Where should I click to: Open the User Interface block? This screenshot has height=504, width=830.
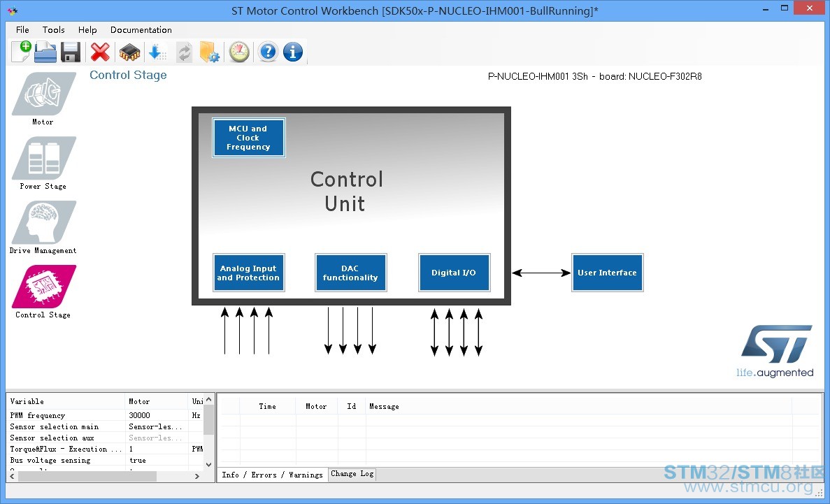click(607, 273)
